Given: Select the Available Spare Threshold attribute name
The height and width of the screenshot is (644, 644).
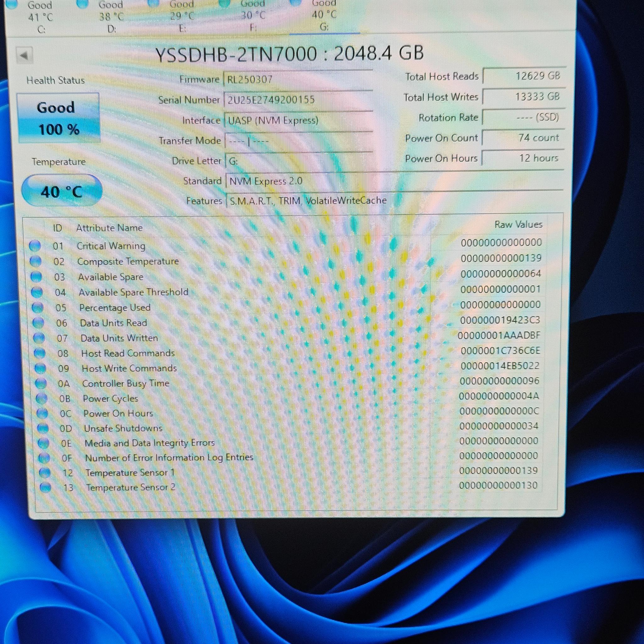Looking at the screenshot, I should point(133,292).
